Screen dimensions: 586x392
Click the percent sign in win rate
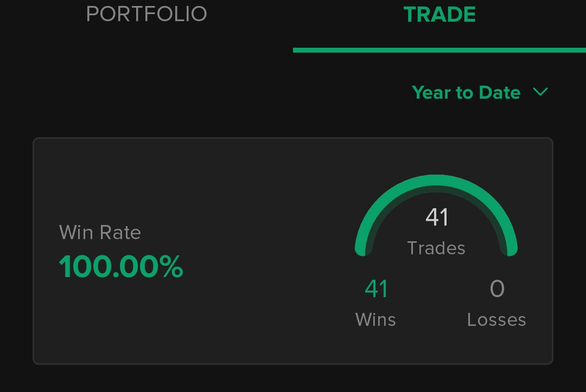click(171, 266)
